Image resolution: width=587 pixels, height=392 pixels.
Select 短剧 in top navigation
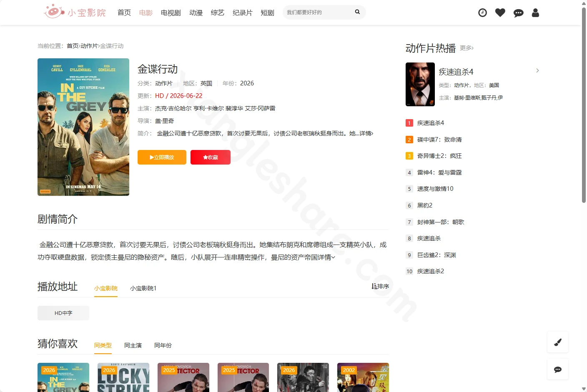268,12
